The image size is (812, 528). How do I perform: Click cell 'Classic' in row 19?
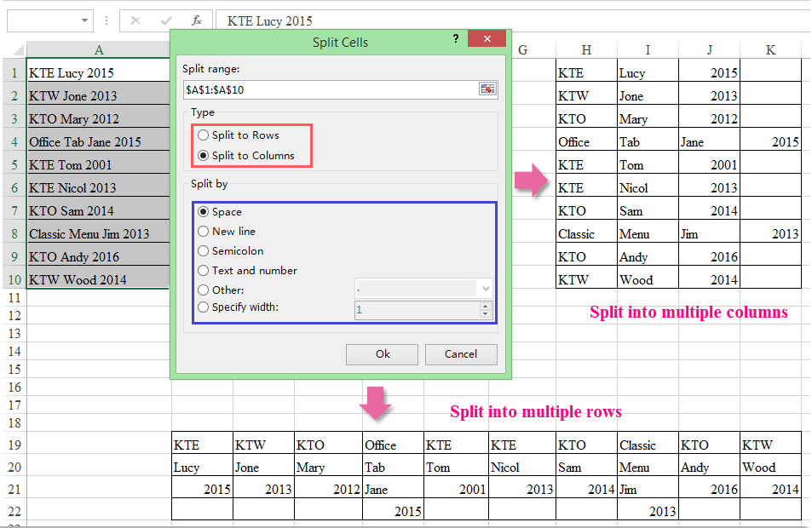pos(648,445)
